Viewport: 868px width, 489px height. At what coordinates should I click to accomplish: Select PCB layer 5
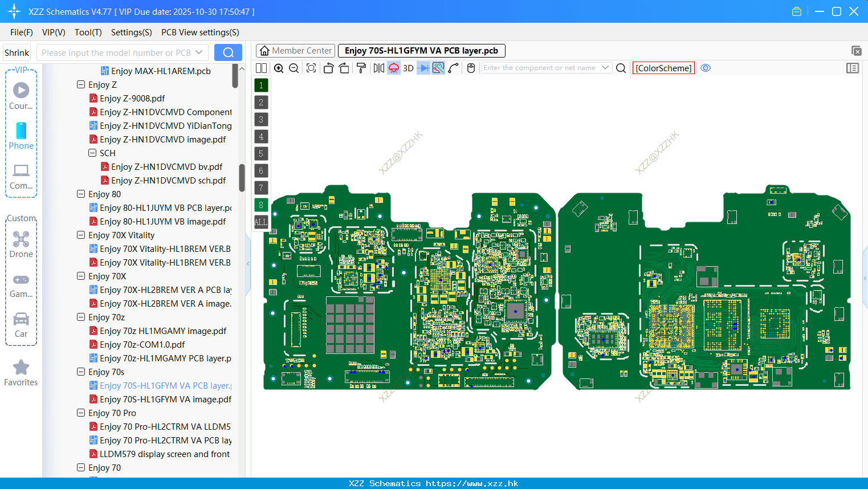click(x=261, y=154)
